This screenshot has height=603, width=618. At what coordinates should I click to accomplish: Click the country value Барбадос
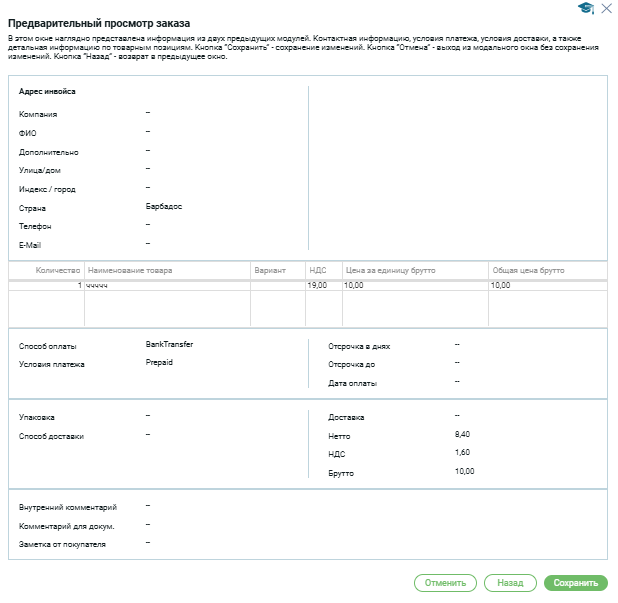(164, 207)
